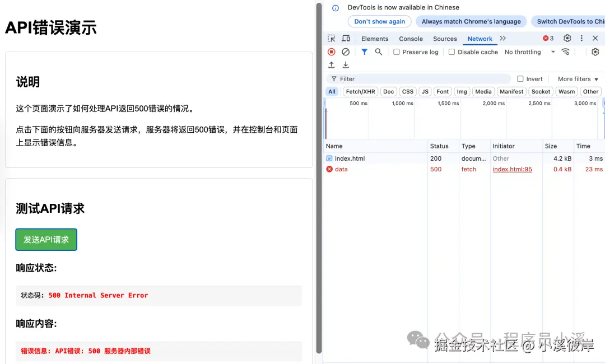
Task: Switch to the Console tab
Action: [x=411, y=39]
